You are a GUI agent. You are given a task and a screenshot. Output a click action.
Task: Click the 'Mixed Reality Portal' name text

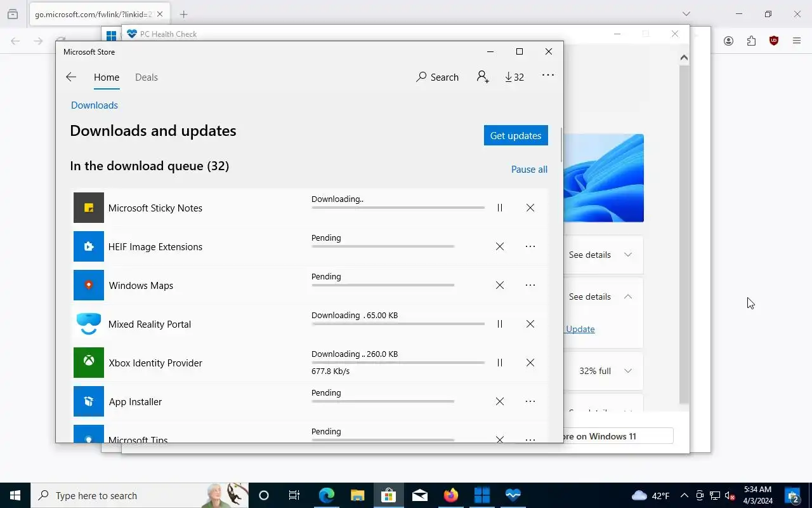150,324
